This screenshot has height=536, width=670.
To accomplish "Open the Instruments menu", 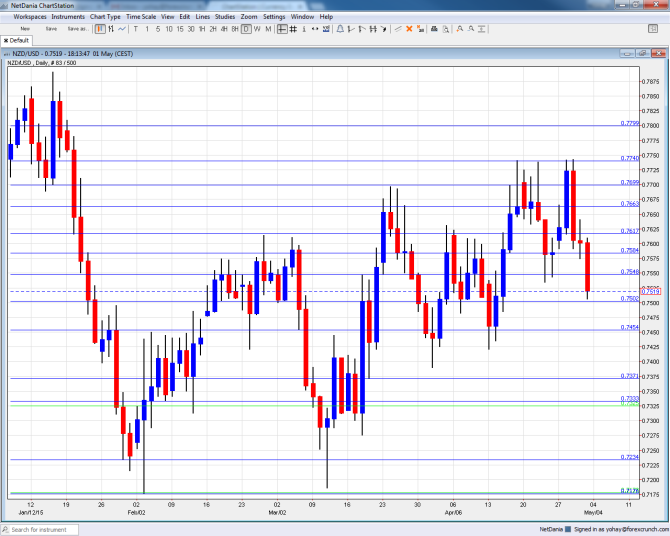I will 68,17.
